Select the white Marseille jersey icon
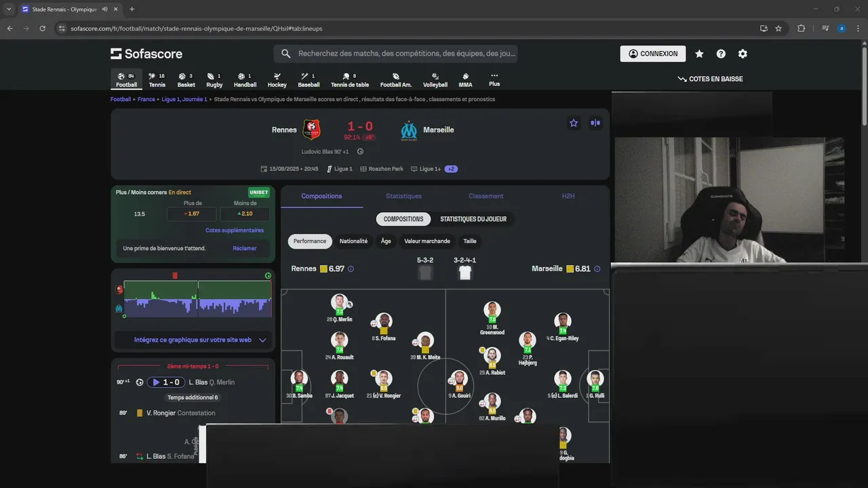Image resolution: width=868 pixels, height=488 pixels. tap(465, 272)
